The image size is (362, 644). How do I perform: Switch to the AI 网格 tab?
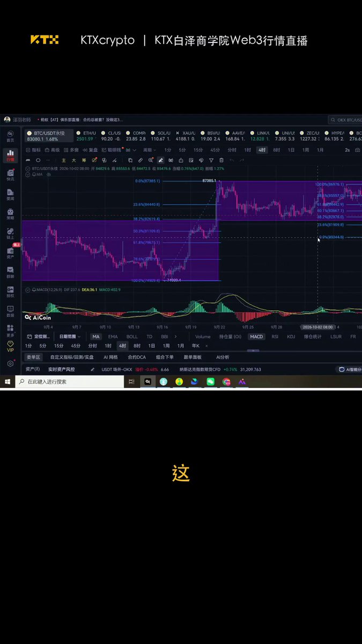(110, 357)
